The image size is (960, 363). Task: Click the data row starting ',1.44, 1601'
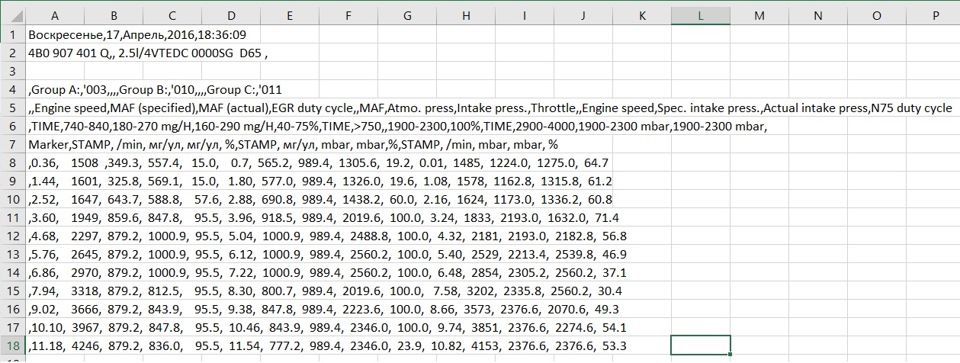[320, 181]
